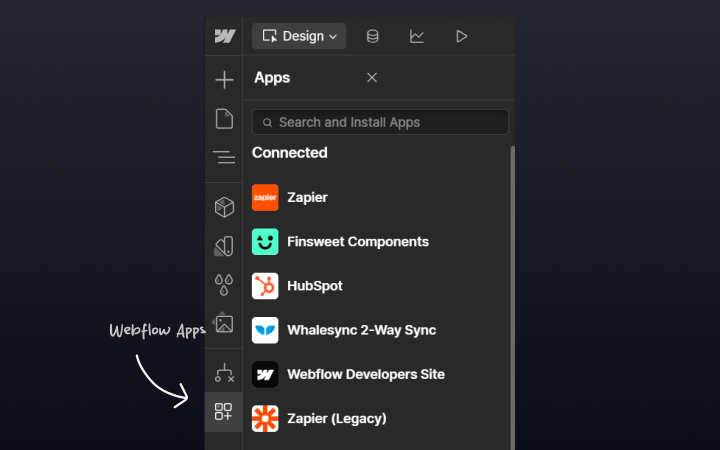The width and height of the screenshot is (720, 450).
Task: Open the Pages panel icon
Action: pyautogui.click(x=224, y=119)
